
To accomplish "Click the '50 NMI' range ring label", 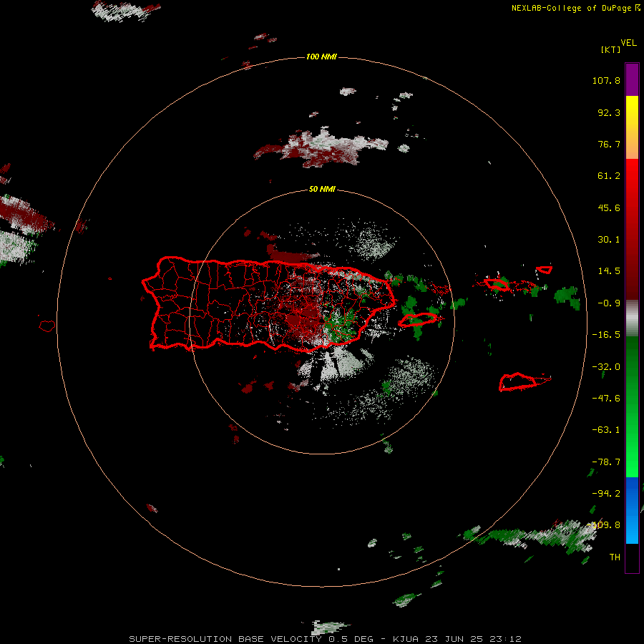I will 321,189.
